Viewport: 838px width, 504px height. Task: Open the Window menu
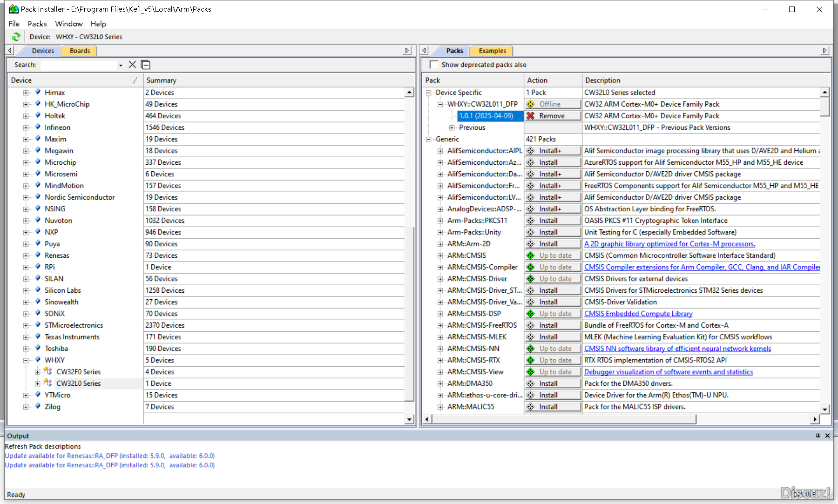(x=69, y=24)
